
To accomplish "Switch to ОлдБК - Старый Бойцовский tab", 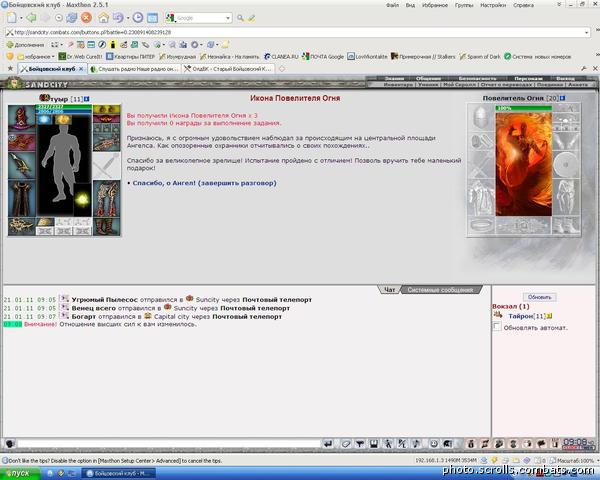I will [228, 69].
